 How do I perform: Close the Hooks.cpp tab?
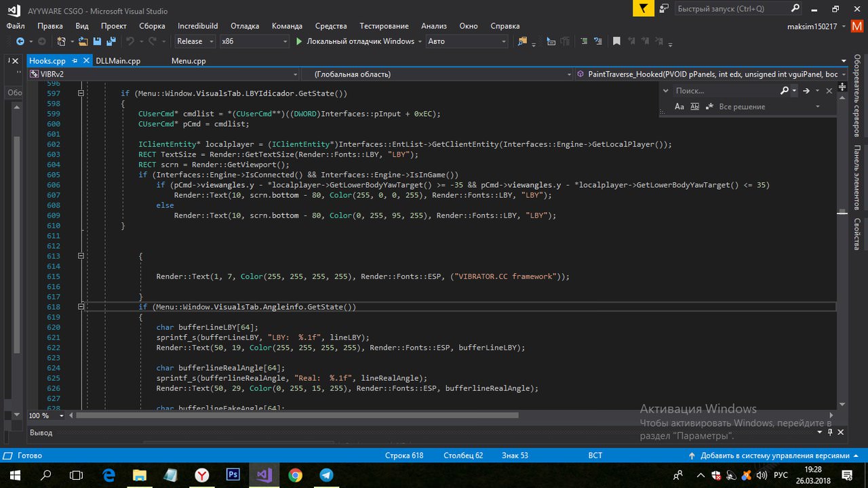pyautogui.click(x=86, y=60)
